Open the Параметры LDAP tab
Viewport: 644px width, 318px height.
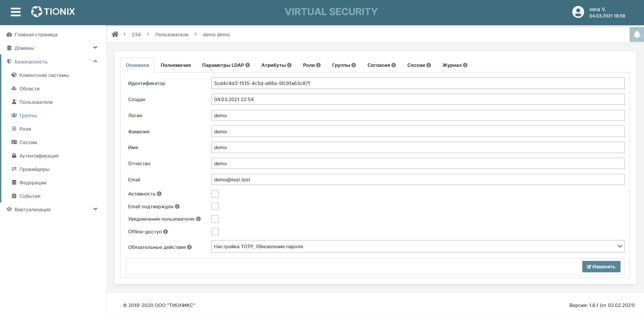pyautogui.click(x=226, y=65)
